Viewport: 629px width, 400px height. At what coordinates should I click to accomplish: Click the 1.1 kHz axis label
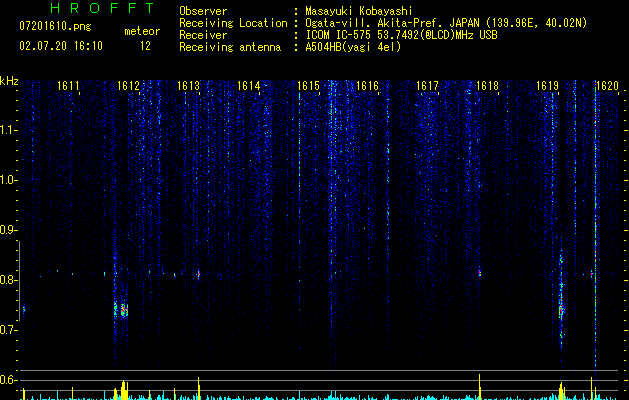click(8, 130)
